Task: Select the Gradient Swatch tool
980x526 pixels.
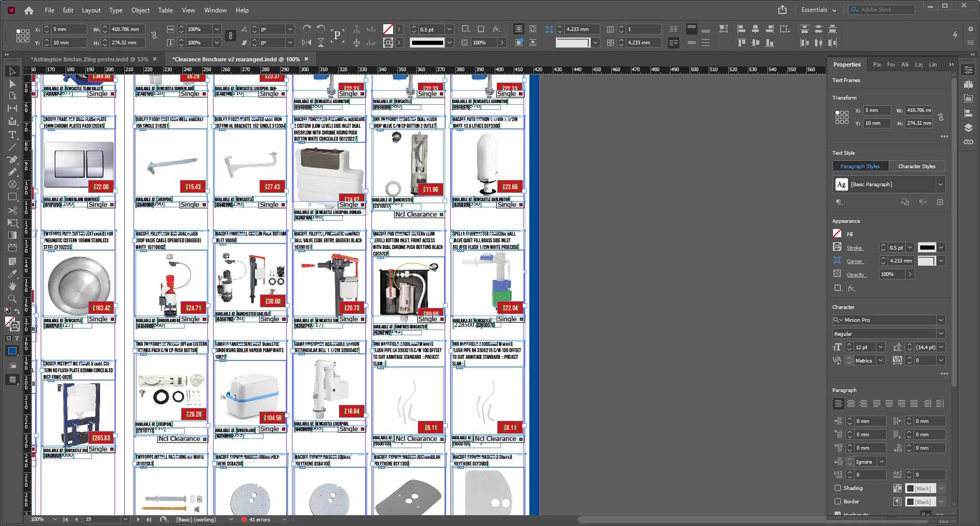Action: [12, 235]
